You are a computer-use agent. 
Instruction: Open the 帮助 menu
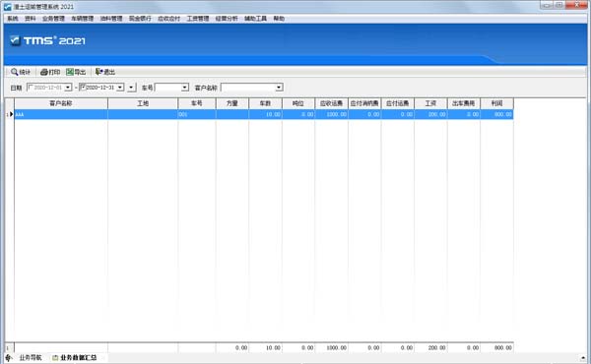click(279, 19)
